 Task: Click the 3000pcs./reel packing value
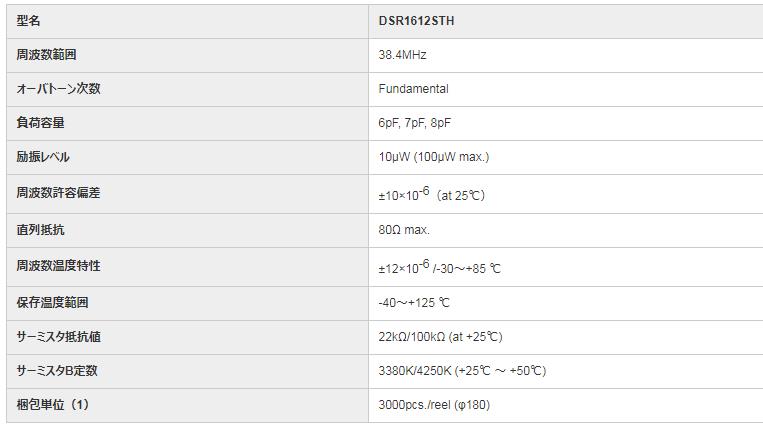pos(434,405)
